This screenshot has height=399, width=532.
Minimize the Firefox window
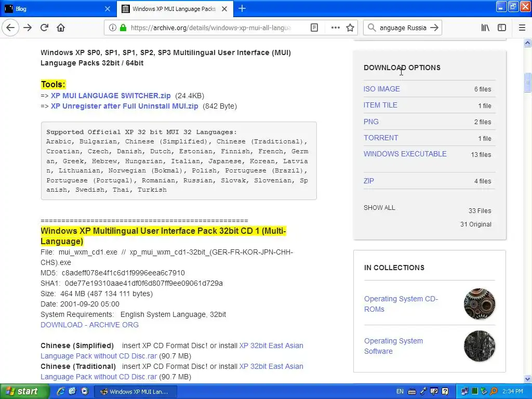coord(501,6)
